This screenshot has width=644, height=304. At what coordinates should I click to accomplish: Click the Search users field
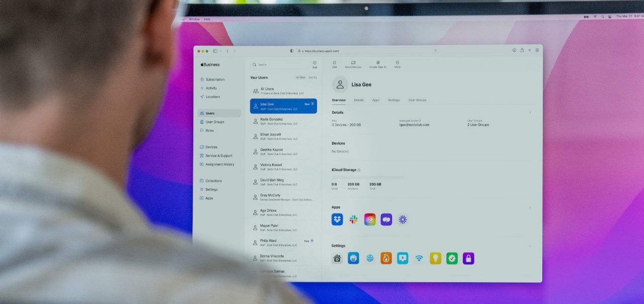[x=279, y=65]
